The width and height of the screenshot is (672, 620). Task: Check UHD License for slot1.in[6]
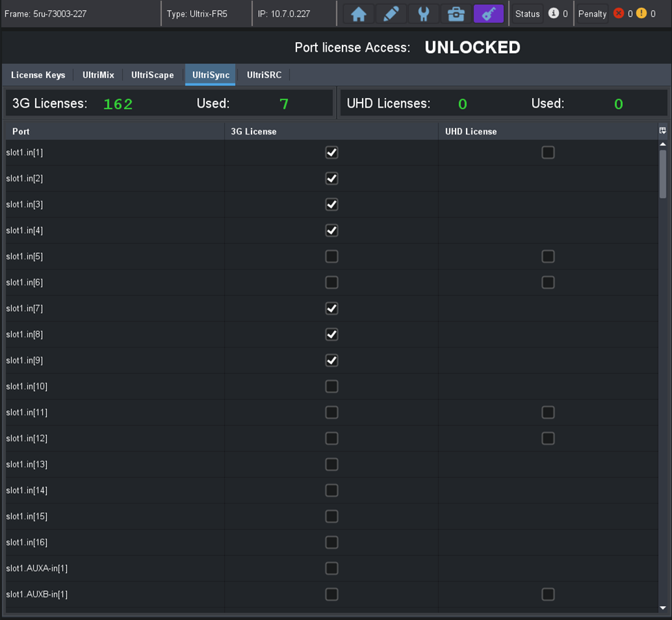coord(548,282)
